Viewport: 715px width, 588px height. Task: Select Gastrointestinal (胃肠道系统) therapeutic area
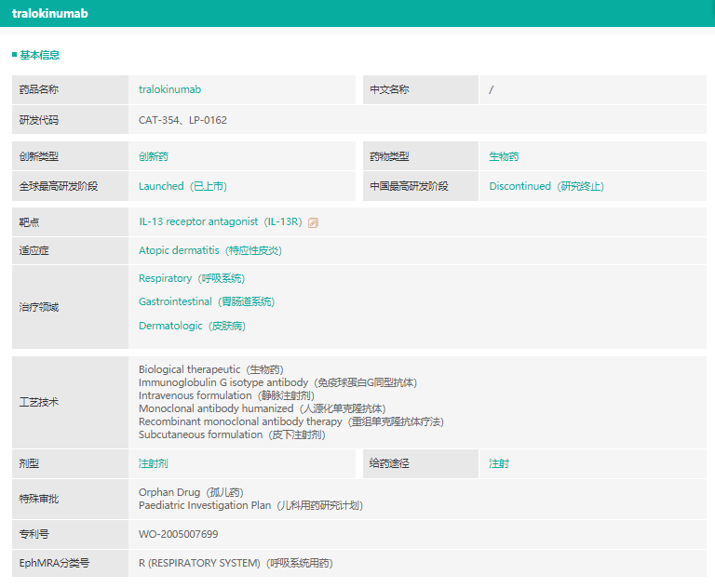pos(207,301)
